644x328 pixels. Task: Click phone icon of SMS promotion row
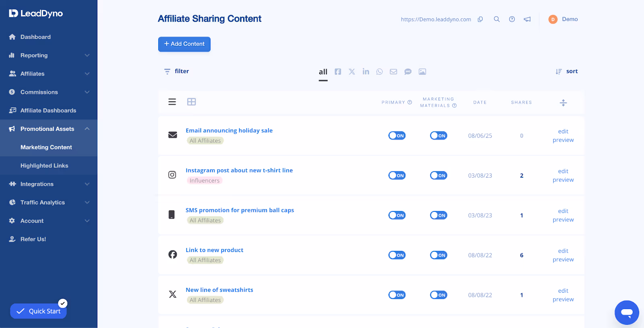pyautogui.click(x=171, y=215)
